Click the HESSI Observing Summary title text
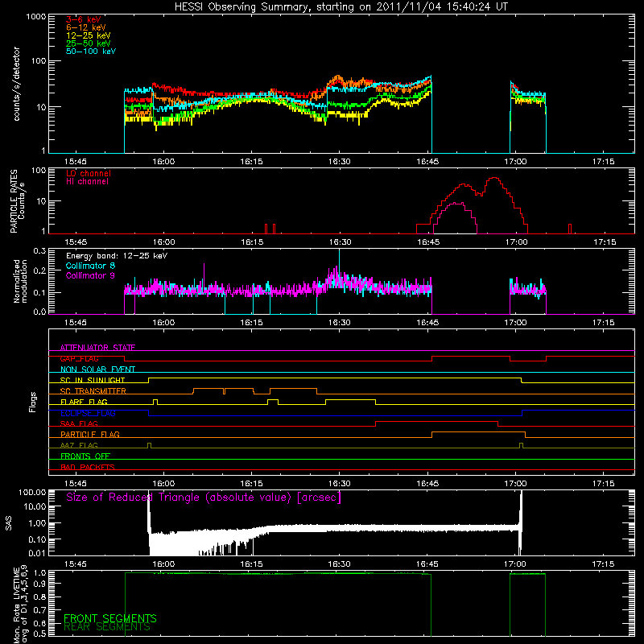 tap(341, 7)
